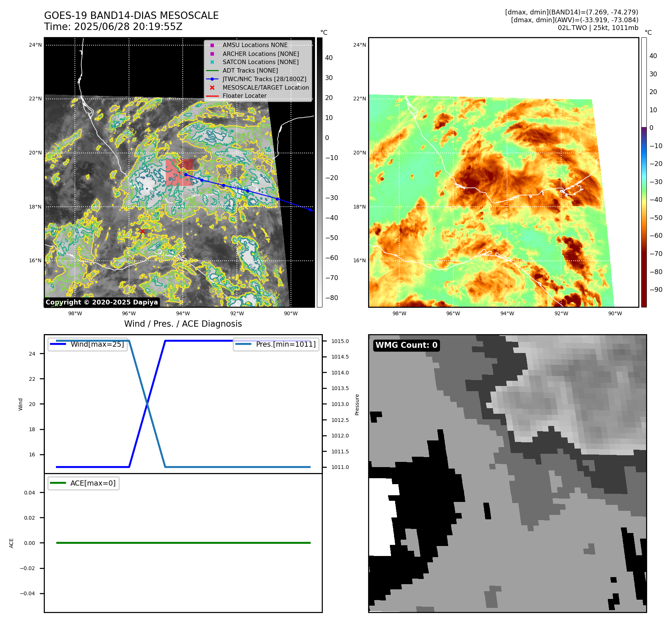This screenshot has height=626, width=672.
Task: Click the 'Time: 2025/06/28 20:19:55Z' timestamp
Action: [113, 27]
